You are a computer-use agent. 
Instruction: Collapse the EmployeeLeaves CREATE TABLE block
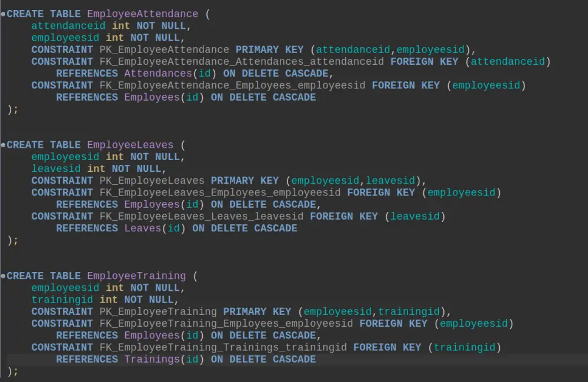click(3, 145)
